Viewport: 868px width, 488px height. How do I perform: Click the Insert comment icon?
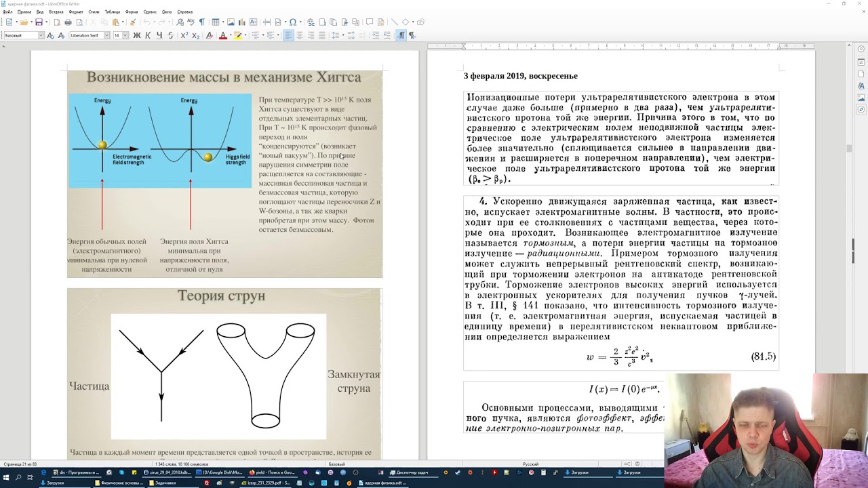(x=370, y=22)
